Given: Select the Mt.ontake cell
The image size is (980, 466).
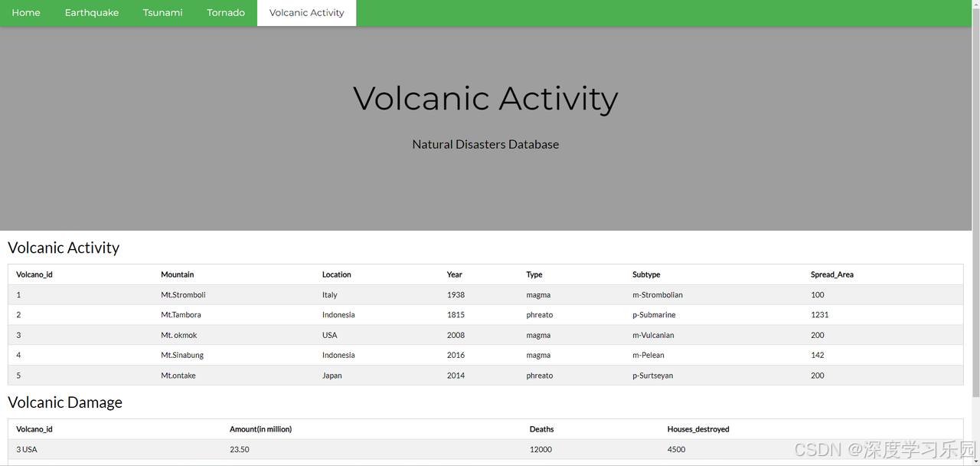Looking at the screenshot, I should pyautogui.click(x=178, y=376).
